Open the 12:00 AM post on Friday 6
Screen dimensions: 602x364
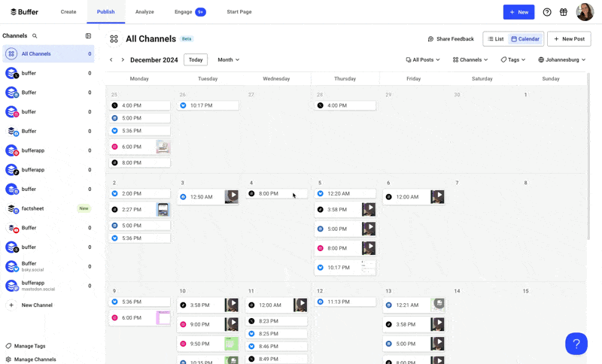click(414, 197)
